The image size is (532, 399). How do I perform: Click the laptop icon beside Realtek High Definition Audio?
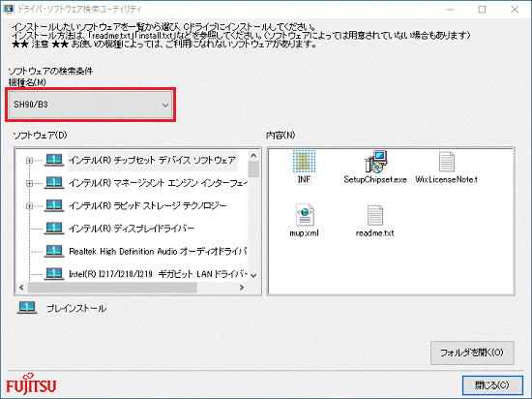tap(54, 251)
